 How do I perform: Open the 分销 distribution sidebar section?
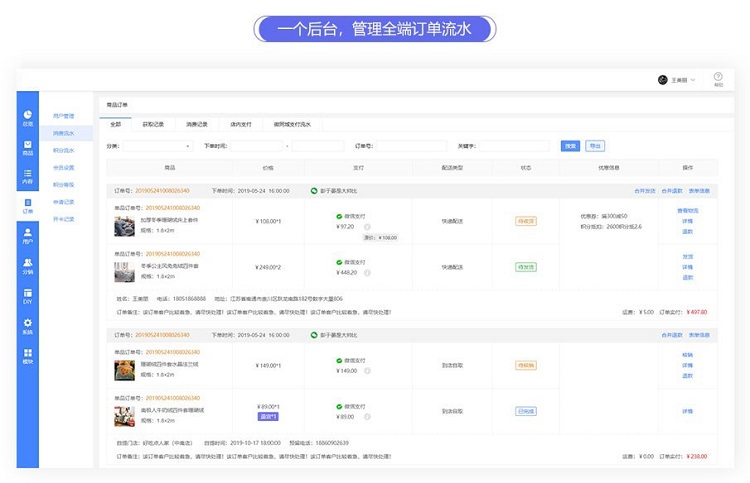28,266
